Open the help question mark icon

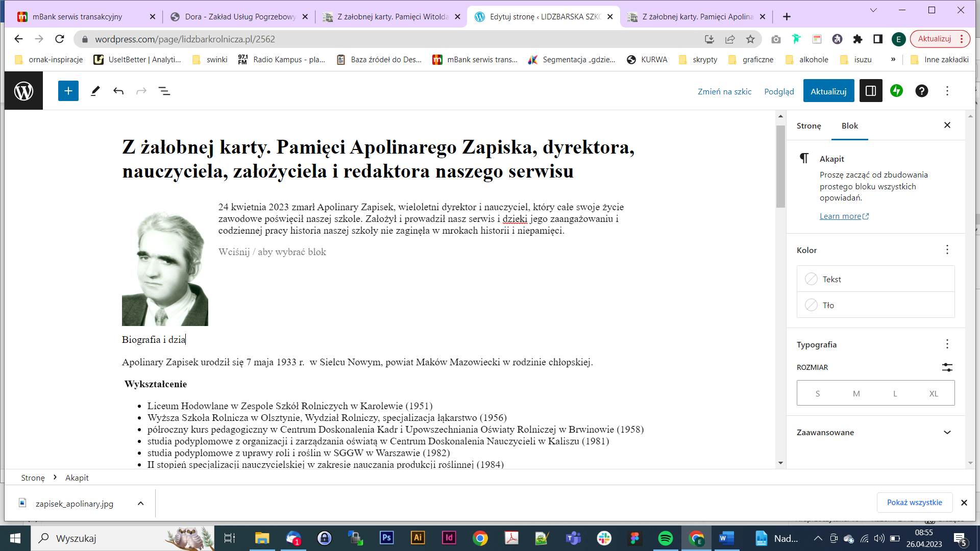click(921, 91)
